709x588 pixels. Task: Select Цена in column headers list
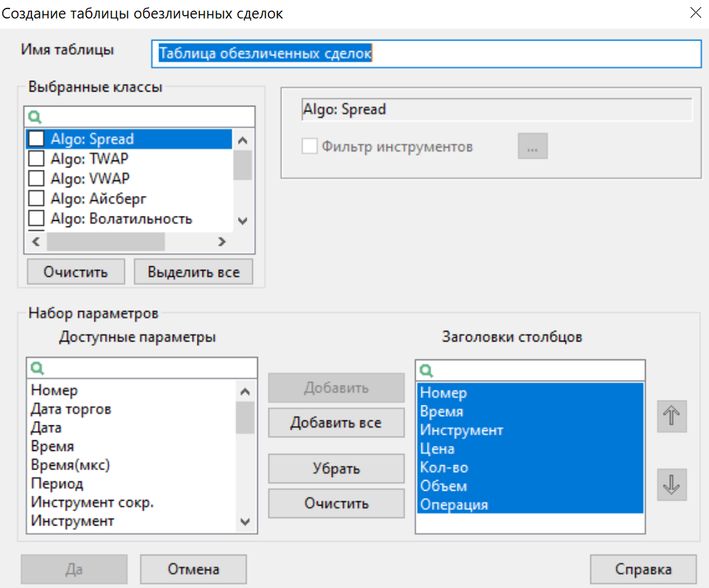[437, 449]
